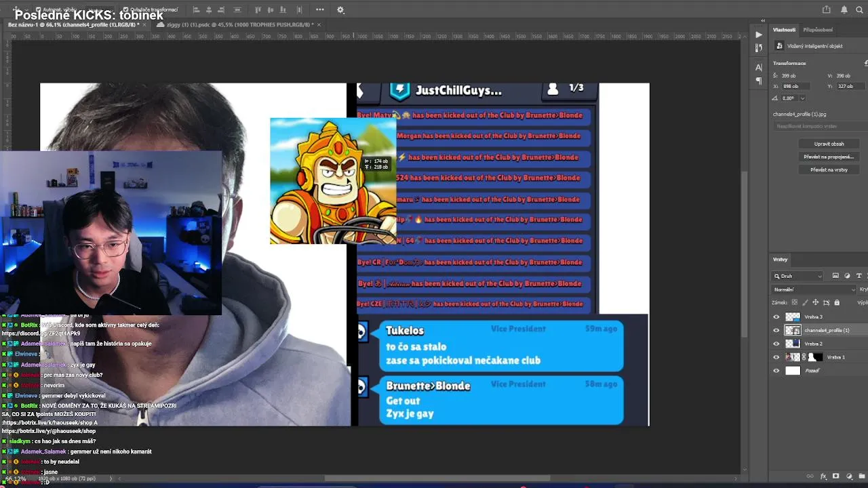
Task: Click align right edges icon
Action: (x=221, y=9)
